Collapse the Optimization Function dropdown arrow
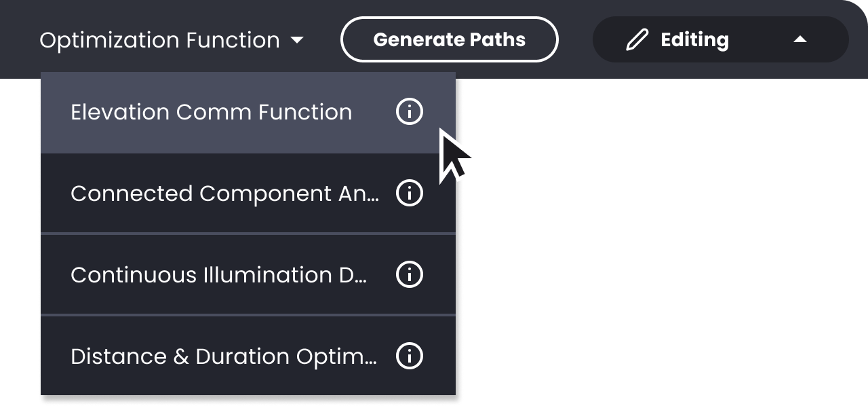The image size is (868, 406). [297, 41]
